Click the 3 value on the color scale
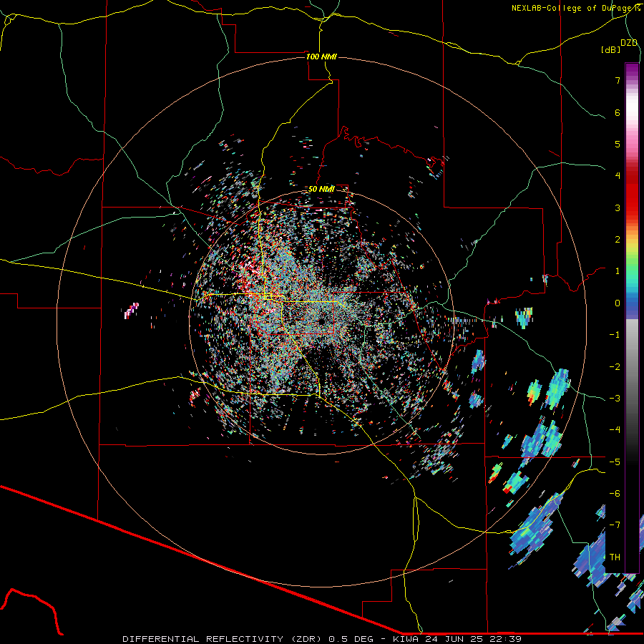644x644 pixels. [618, 208]
